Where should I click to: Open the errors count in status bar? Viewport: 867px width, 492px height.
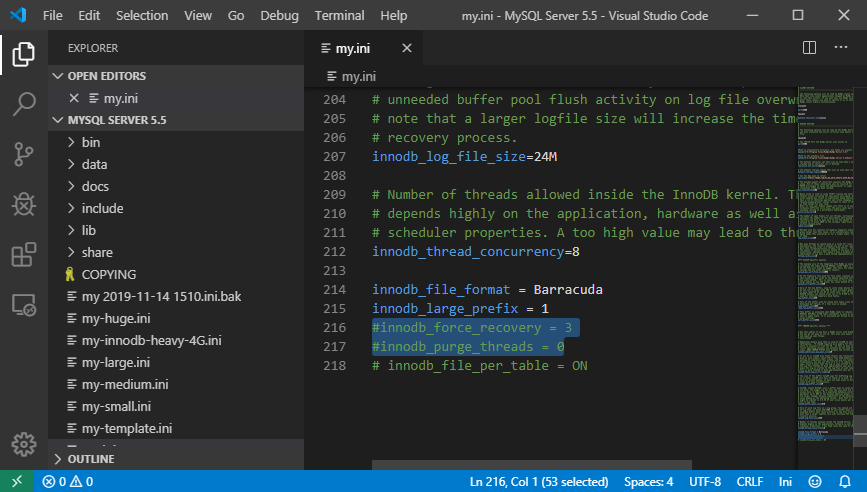coord(54,481)
